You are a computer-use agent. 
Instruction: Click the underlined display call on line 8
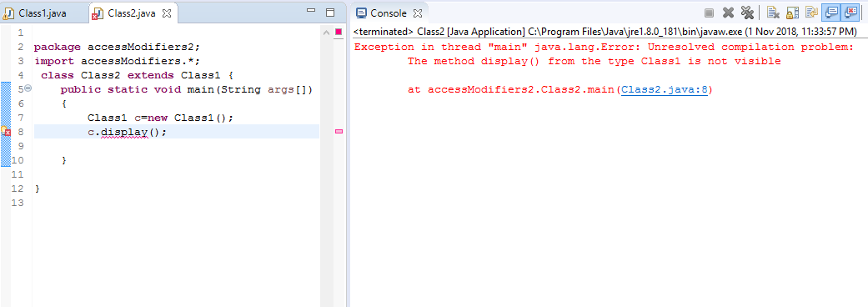[125, 133]
